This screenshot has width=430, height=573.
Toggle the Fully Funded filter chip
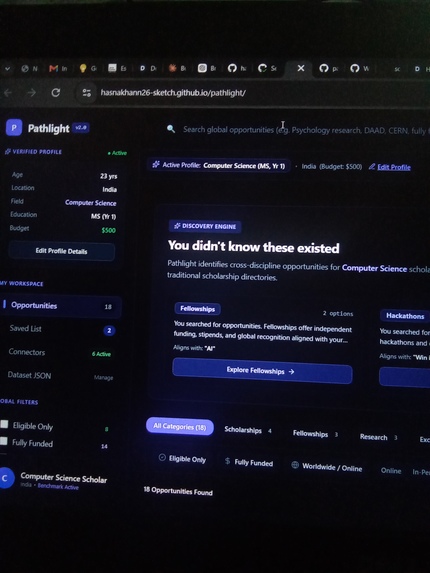(249, 463)
